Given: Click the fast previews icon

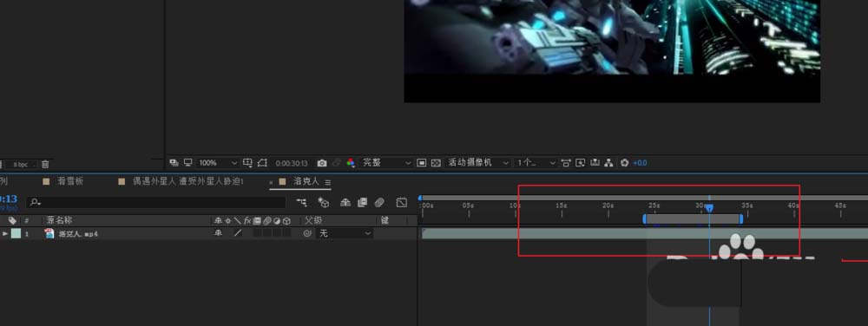Looking at the screenshot, I should (580, 163).
